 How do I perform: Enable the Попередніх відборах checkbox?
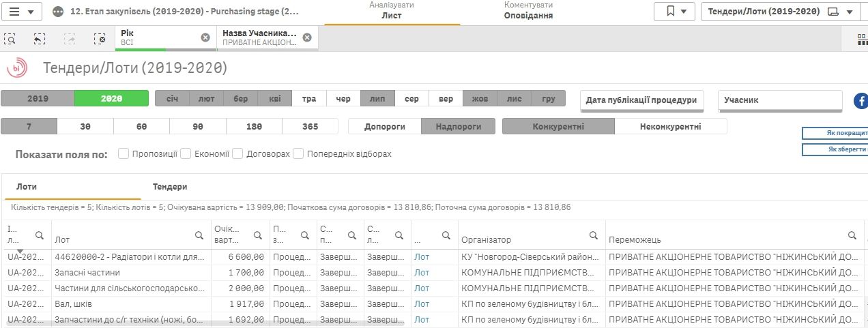click(x=298, y=153)
